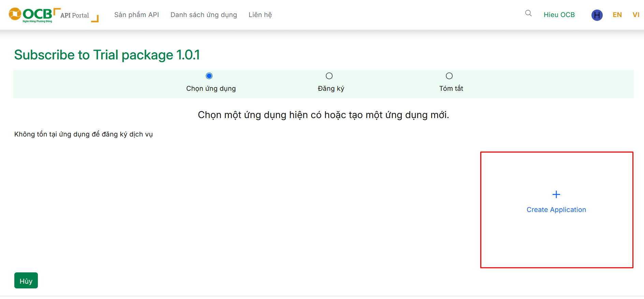The width and height of the screenshot is (644, 299).
Task: Switch language to EN
Action: click(617, 15)
